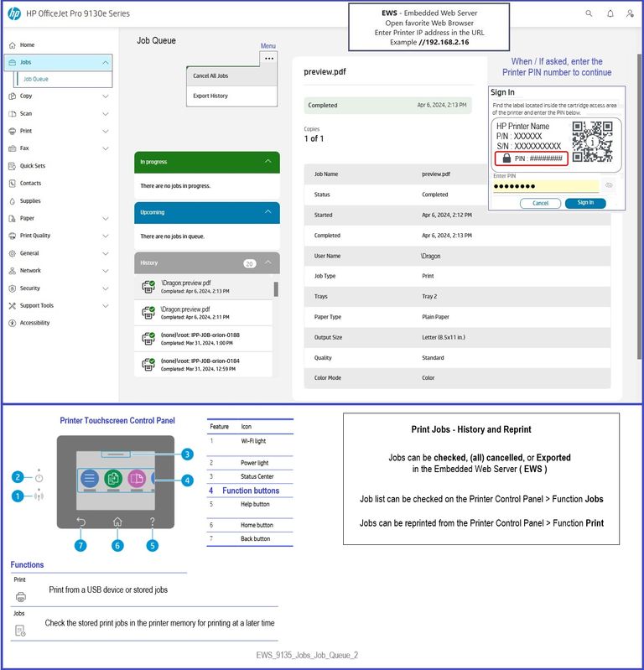Image resolution: width=644 pixels, height=670 pixels.
Task: Select Cancel All Jobs menu entry
Action: pos(232,76)
